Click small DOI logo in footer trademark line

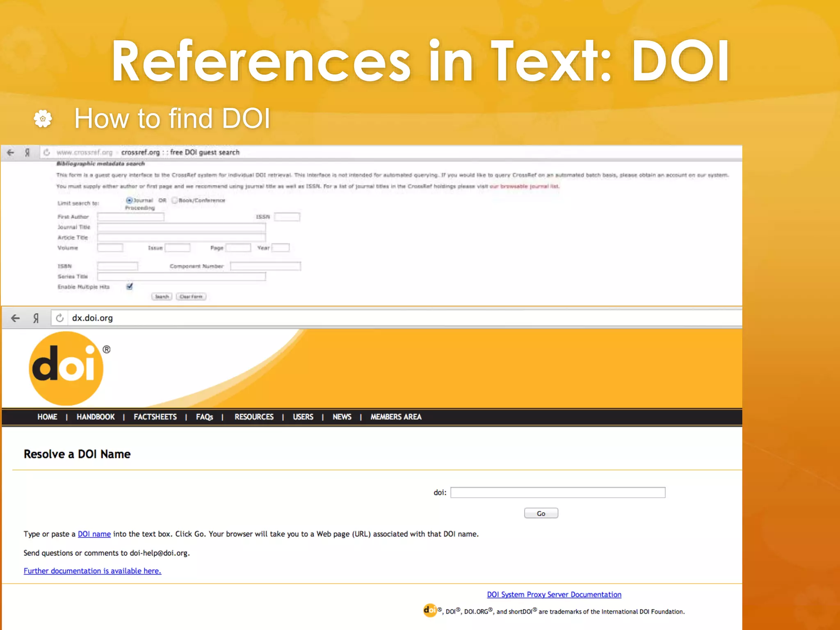tap(430, 610)
